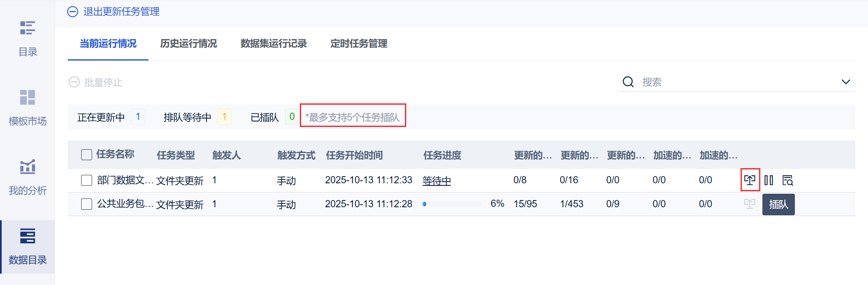Open the 模板市场 sidebar icon
The height and width of the screenshot is (285, 868).
pyautogui.click(x=27, y=98)
